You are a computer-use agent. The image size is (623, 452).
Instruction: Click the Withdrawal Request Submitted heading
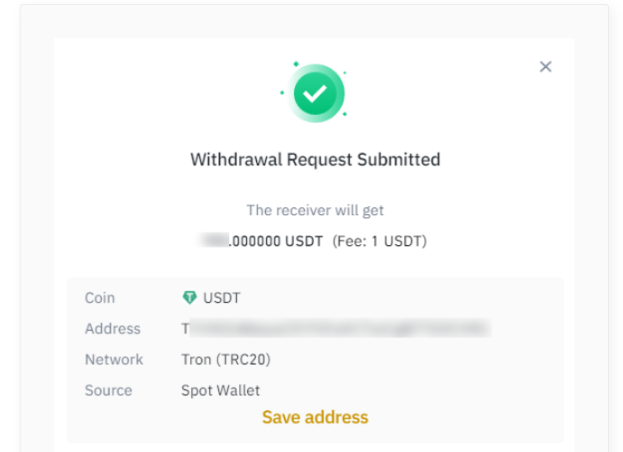click(x=315, y=159)
